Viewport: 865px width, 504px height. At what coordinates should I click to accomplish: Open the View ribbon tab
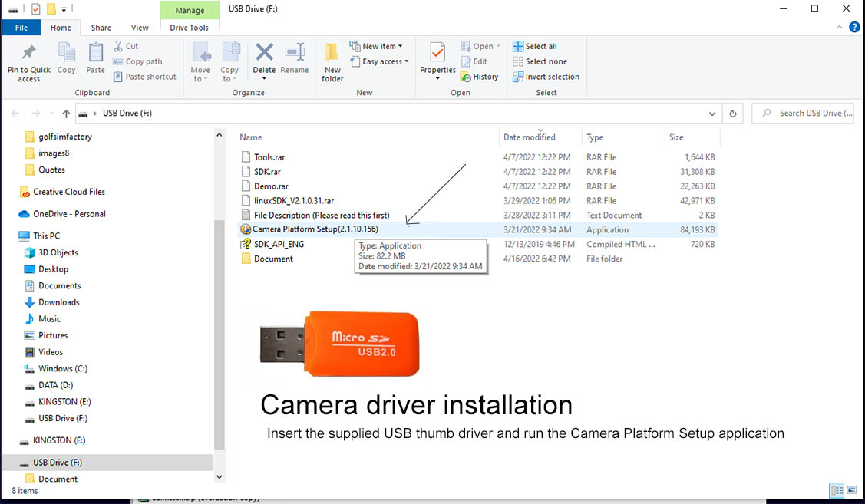coord(140,28)
